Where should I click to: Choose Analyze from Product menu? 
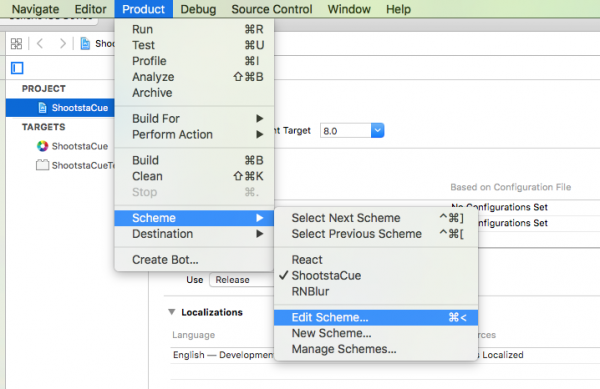point(194,77)
